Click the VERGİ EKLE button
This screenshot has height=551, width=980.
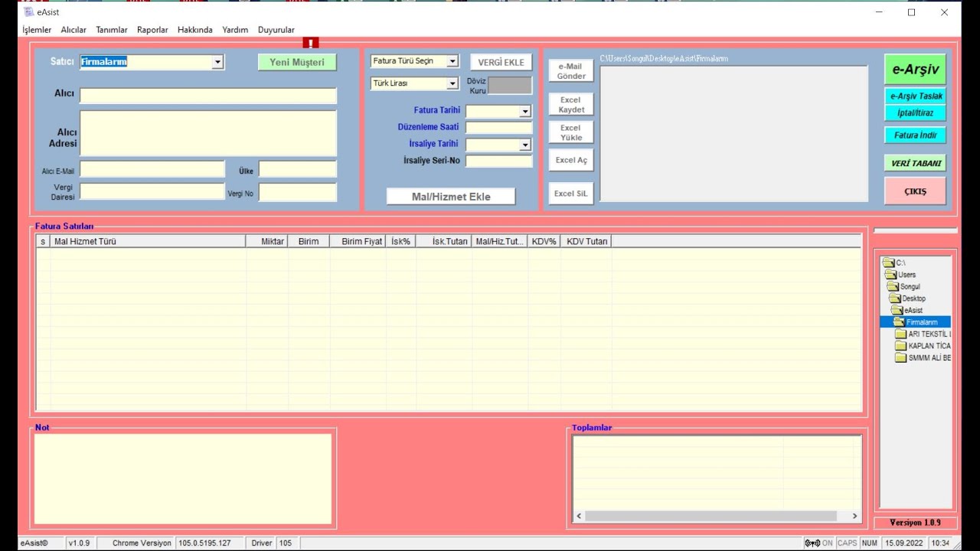(501, 62)
